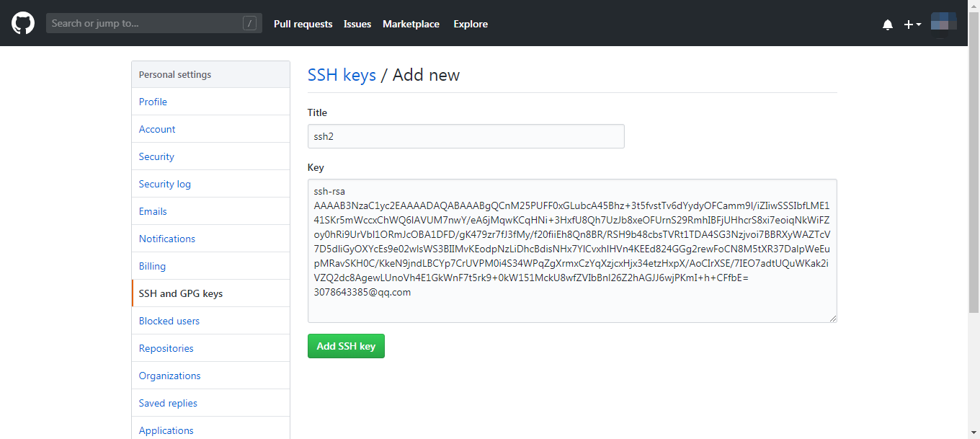Image resolution: width=980 pixels, height=439 pixels.
Task: Go to Security log in sidebar
Action: [210, 184]
